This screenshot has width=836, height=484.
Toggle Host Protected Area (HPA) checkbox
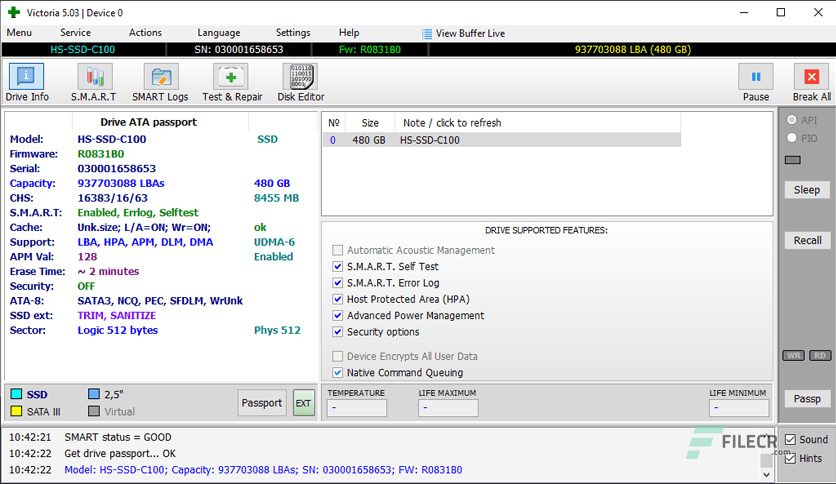coord(337,299)
